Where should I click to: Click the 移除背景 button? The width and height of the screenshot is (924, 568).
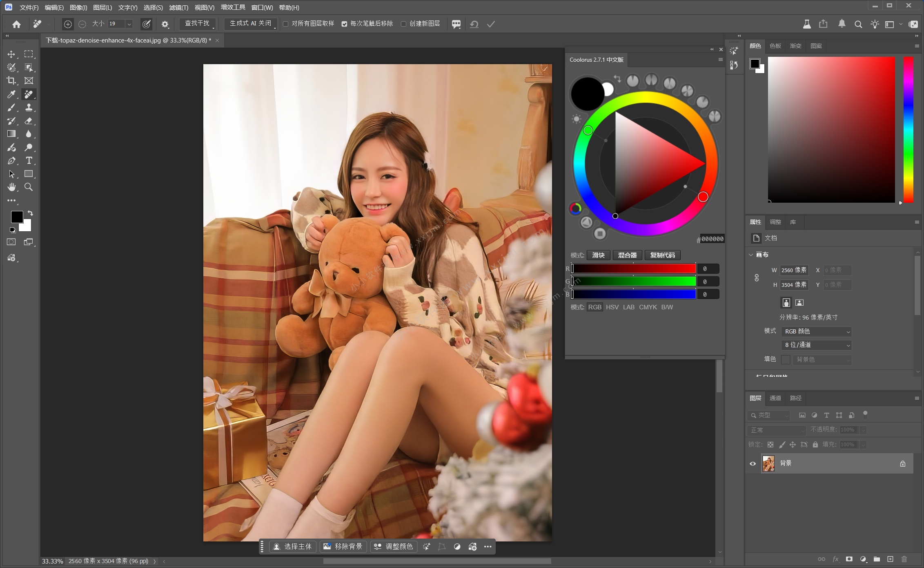(344, 546)
